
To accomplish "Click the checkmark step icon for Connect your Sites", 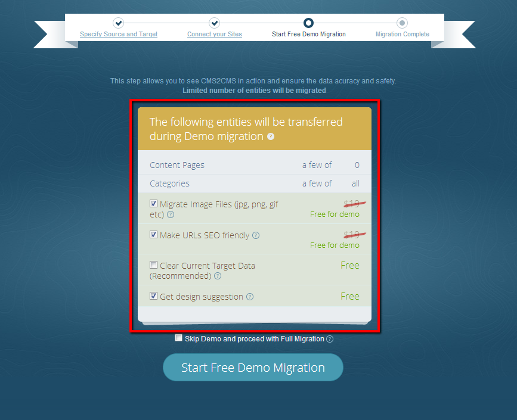I will (214, 23).
